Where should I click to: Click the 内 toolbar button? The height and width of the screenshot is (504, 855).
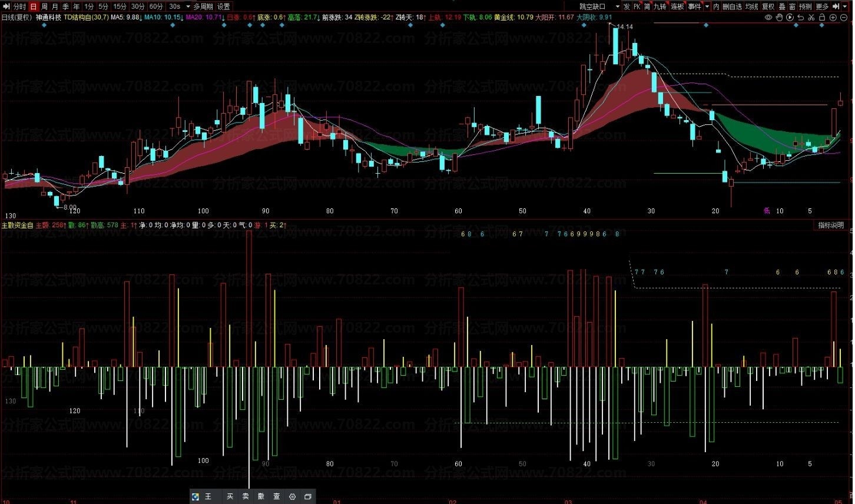click(716, 6)
